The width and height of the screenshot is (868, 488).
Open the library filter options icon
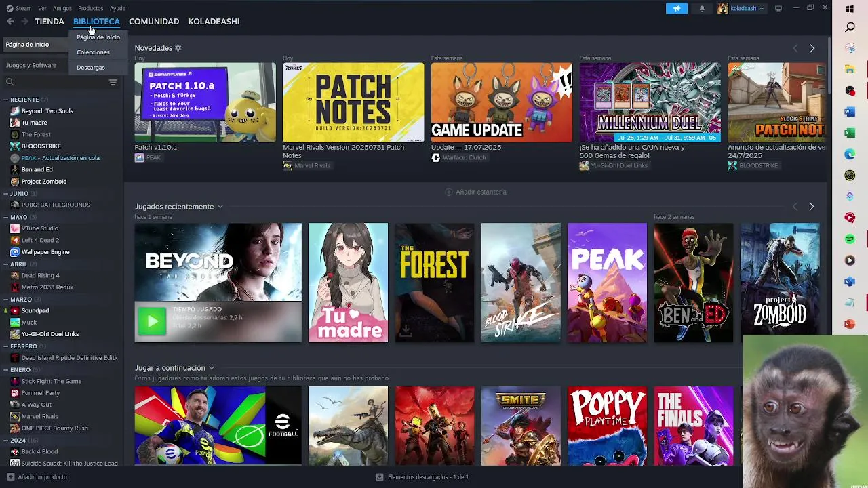[113, 82]
